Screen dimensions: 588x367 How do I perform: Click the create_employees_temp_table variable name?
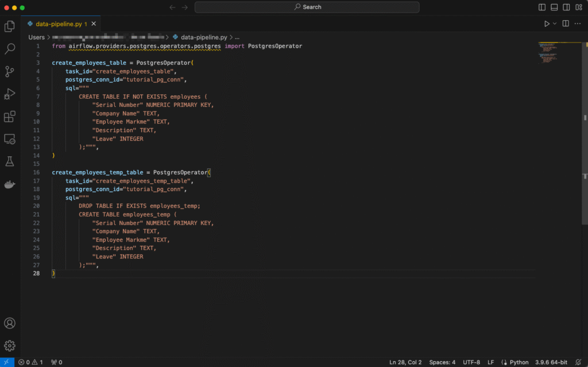98,172
